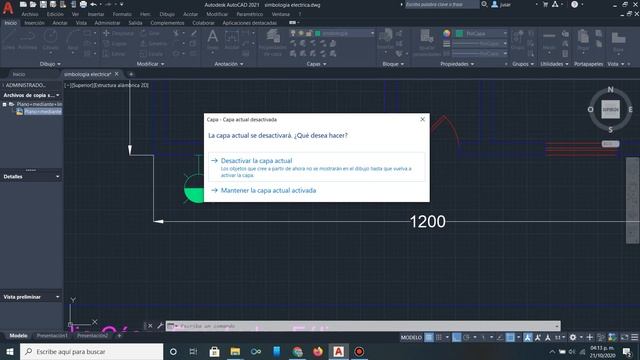640x360 pixels.
Task: Close the simbologia electrica drawing tab
Action: point(116,74)
